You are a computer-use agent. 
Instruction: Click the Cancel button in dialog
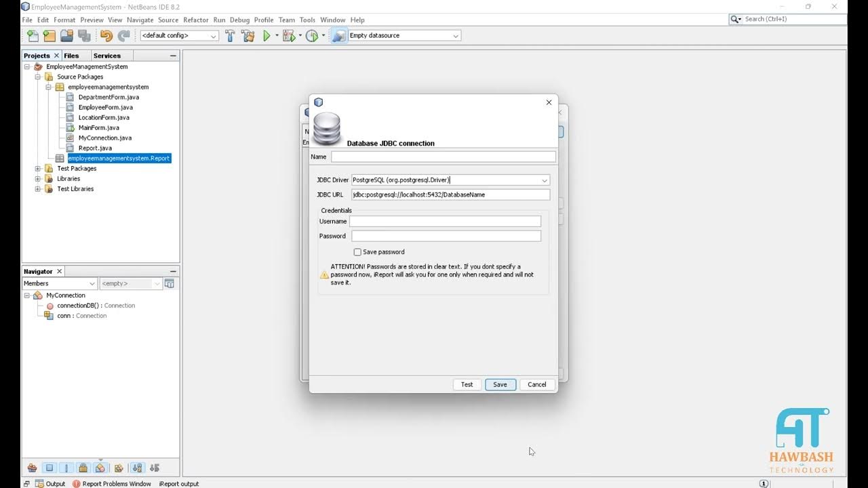click(x=537, y=384)
